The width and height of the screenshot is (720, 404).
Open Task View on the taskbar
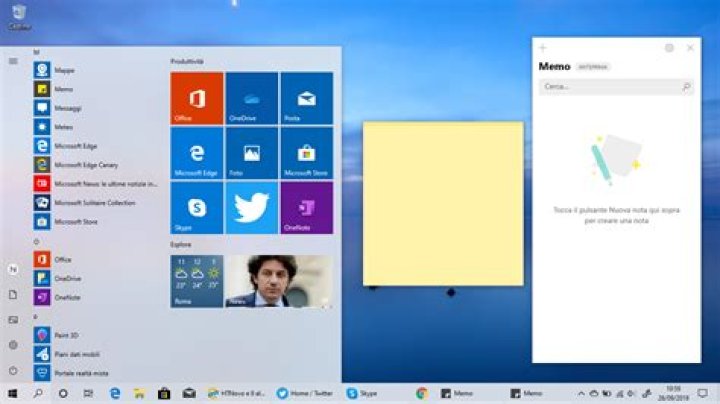click(x=88, y=393)
